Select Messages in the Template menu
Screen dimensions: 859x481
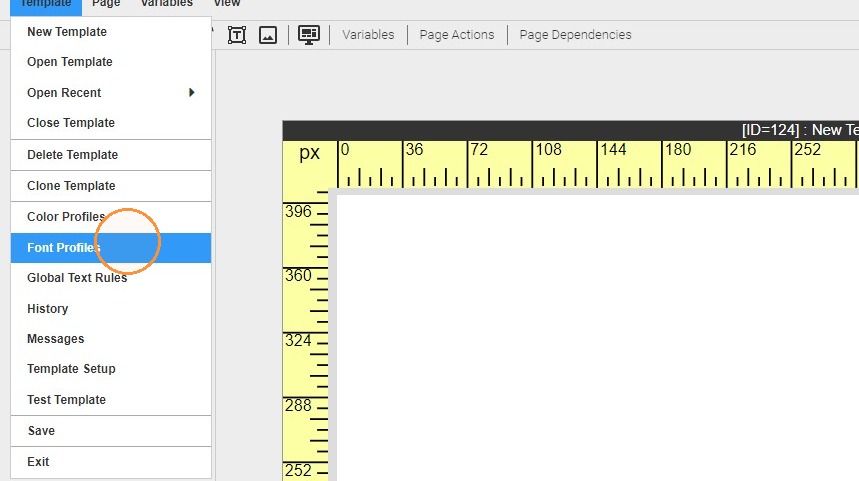pos(111,339)
